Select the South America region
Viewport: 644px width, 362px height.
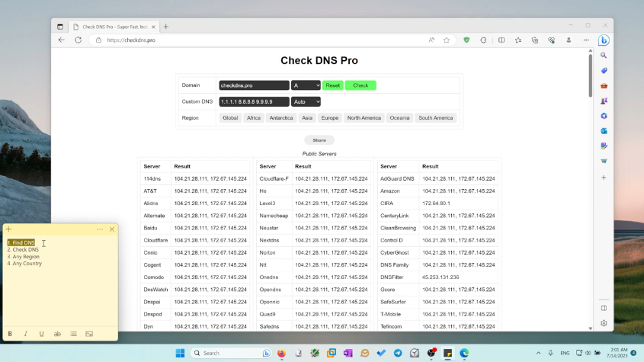pyautogui.click(x=436, y=118)
